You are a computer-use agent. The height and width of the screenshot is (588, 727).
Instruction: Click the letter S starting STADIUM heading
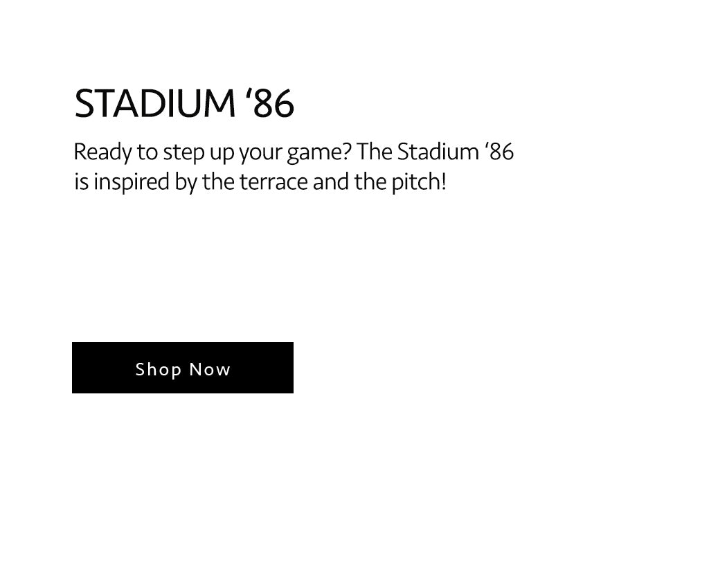pyautogui.click(x=84, y=103)
